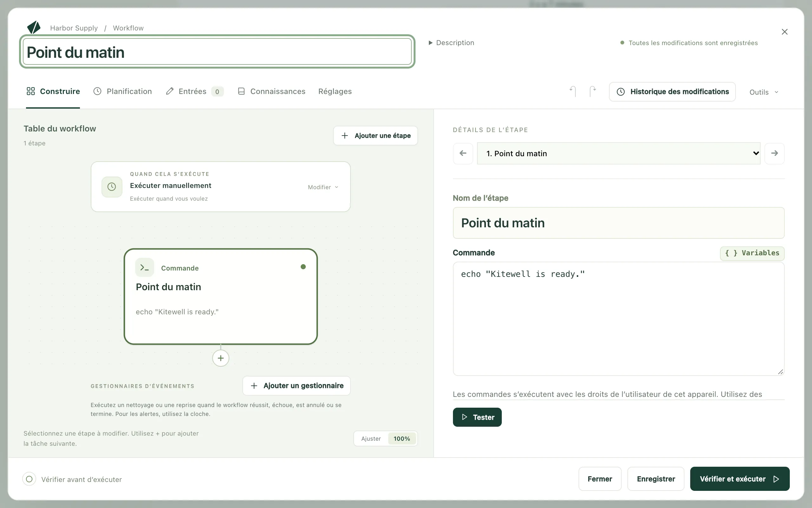The height and width of the screenshot is (508, 812).
Task: Click the green status dot on Commande card
Action: [303, 267]
